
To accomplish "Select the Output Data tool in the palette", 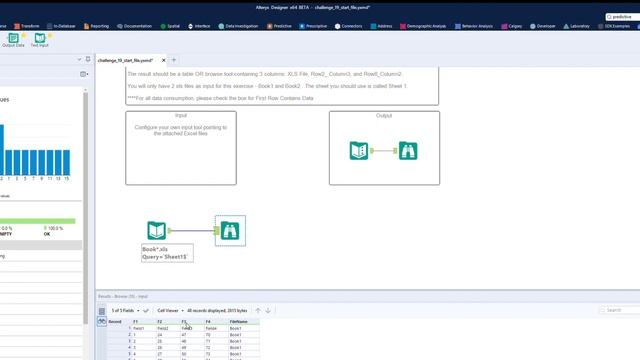I will coord(13,40).
